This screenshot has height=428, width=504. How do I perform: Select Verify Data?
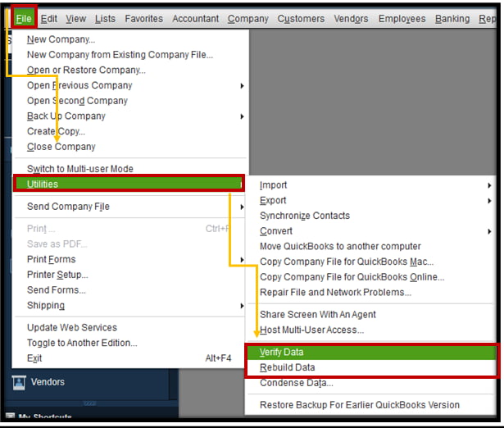click(x=371, y=352)
